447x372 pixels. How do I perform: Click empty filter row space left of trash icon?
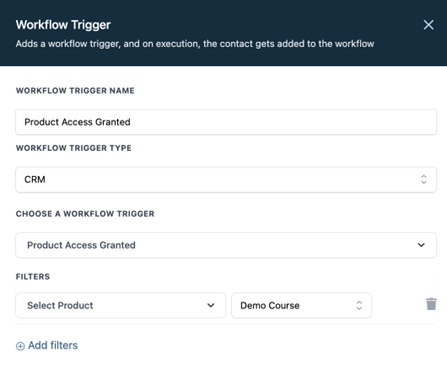pyautogui.click(x=398, y=305)
